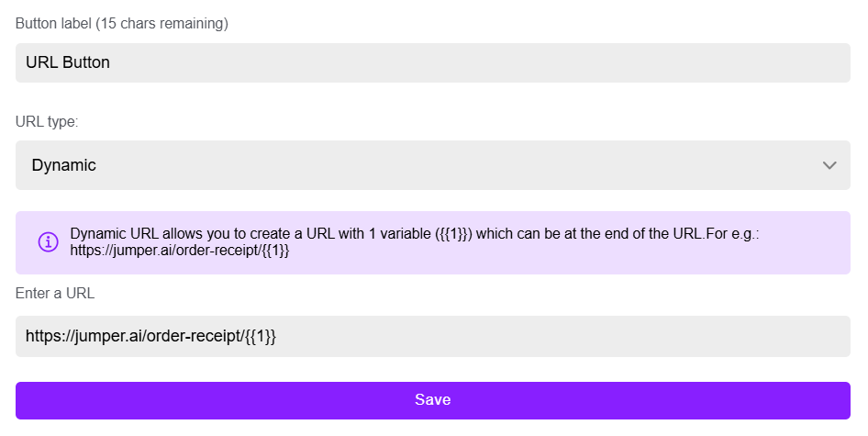The width and height of the screenshot is (868, 436).
Task: Click the example URL in the info banner
Action: [179, 251]
